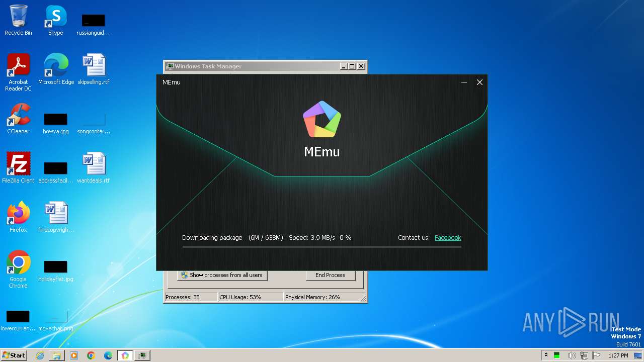The image size is (644, 362).
Task: Select holidayflat.jpg file on desktop
Action: click(x=55, y=271)
